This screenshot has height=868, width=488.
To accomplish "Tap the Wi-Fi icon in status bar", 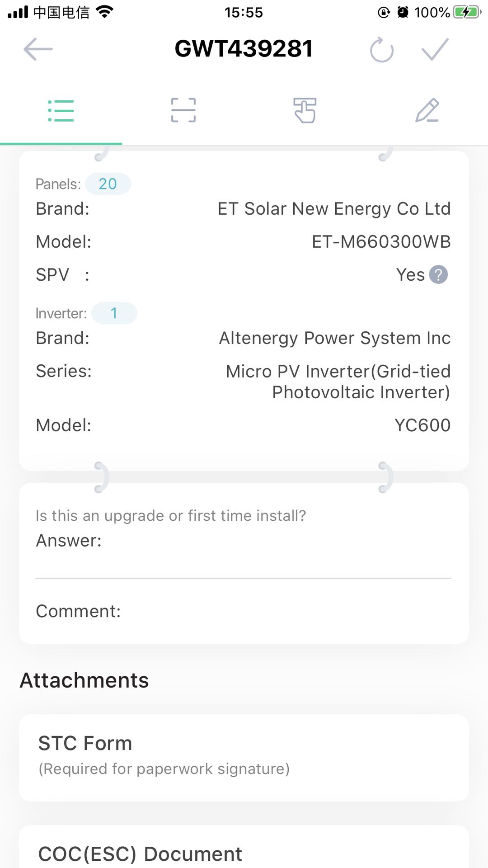I will [x=104, y=12].
